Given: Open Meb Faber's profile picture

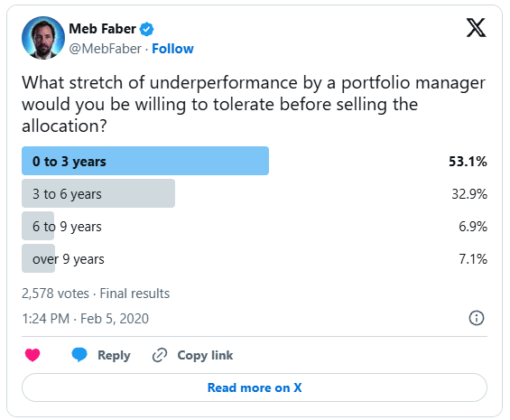Looking at the screenshot, I should click(43, 38).
